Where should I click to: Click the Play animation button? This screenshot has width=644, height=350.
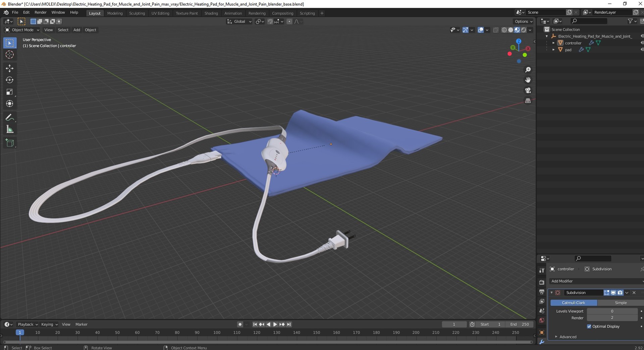275,324
